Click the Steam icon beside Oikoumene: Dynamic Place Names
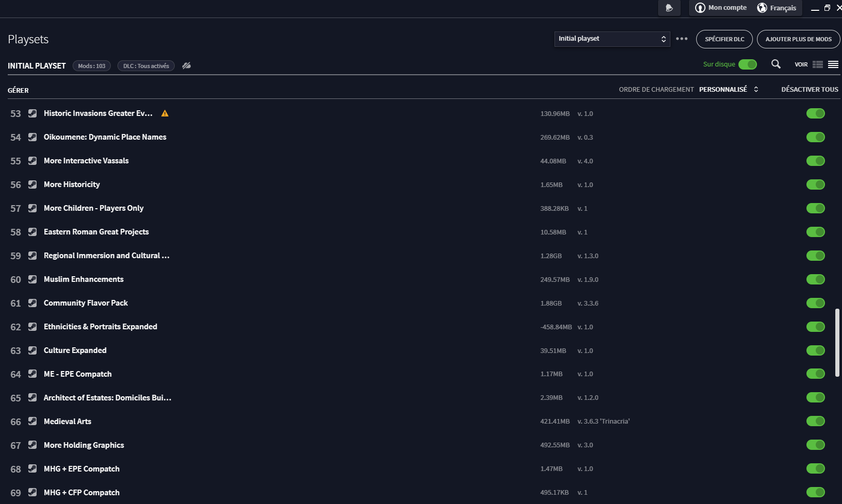This screenshot has width=842, height=504. click(32, 137)
